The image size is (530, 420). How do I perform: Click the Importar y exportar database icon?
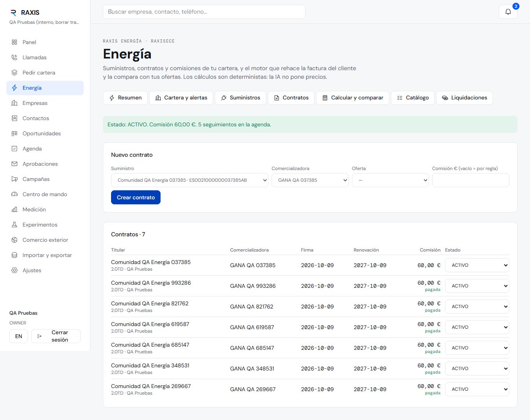[14, 255]
